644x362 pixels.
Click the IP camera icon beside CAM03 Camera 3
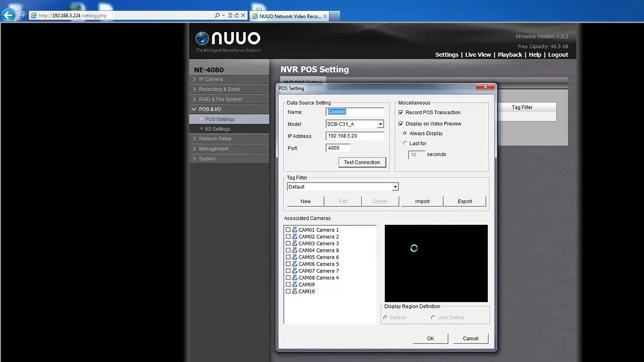point(295,243)
